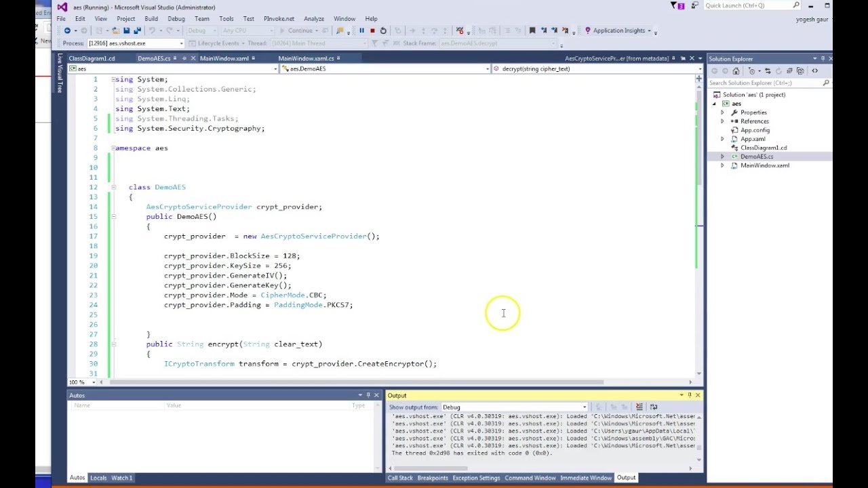Click Quick Launch search magnifier

(797, 5)
